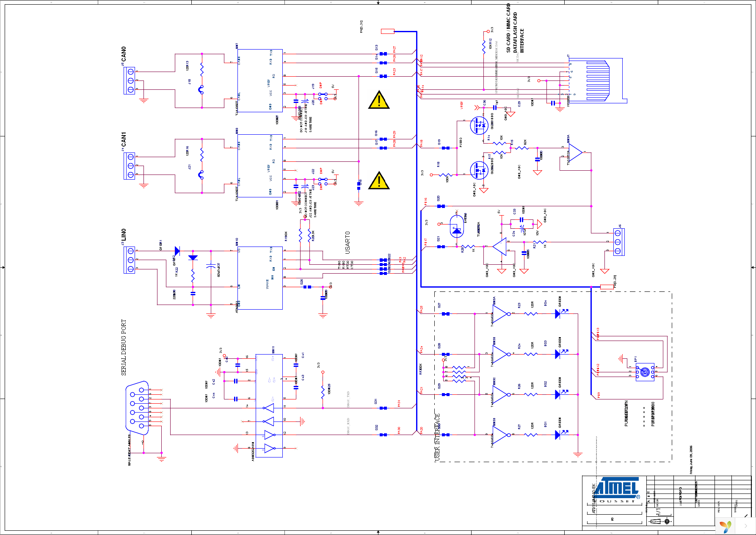Select the J4 CAN1 three-pin connector symbol
756x535 pixels.
(130, 166)
